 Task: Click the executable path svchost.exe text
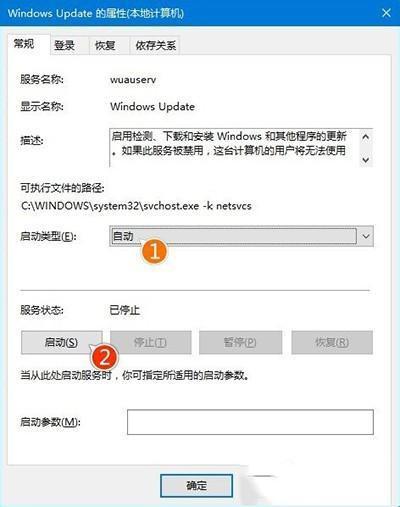coord(136,206)
